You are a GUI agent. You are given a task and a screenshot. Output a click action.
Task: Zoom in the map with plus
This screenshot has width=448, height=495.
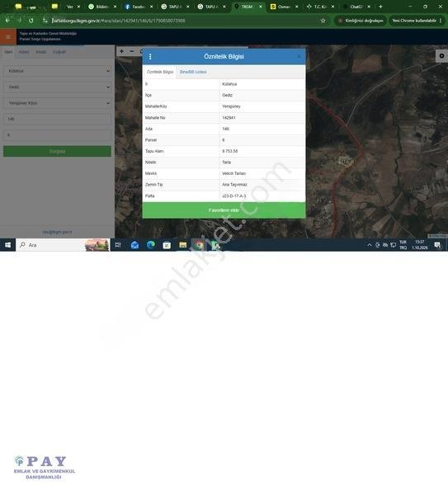pyautogui.click(x=121, y=51)
